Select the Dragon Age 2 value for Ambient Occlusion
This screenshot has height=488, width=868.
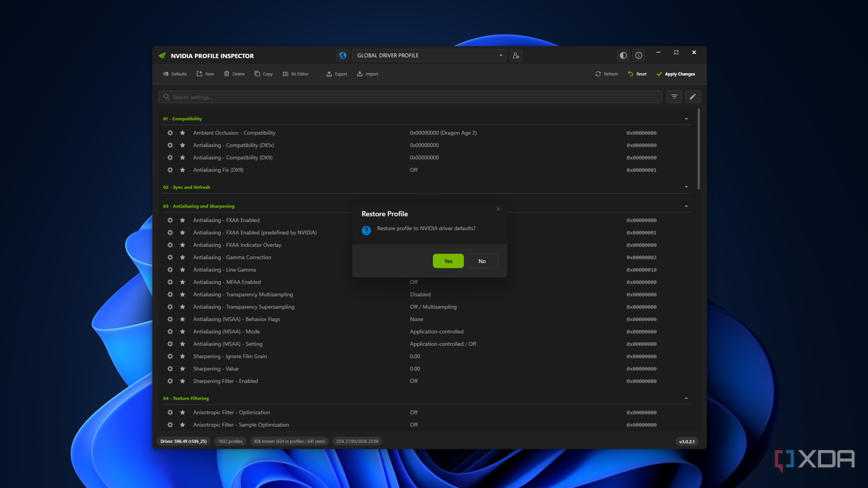(x=443, y=133)
